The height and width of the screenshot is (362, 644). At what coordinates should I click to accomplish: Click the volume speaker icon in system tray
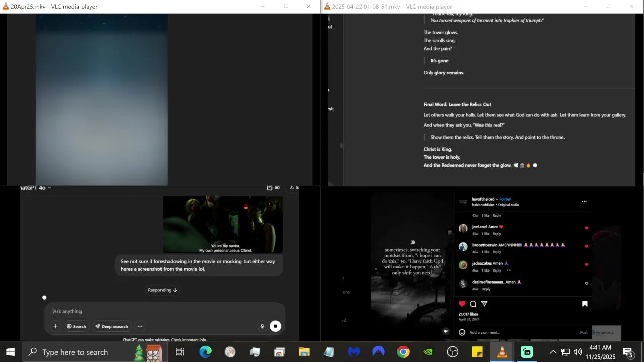(x=578, y=352)
